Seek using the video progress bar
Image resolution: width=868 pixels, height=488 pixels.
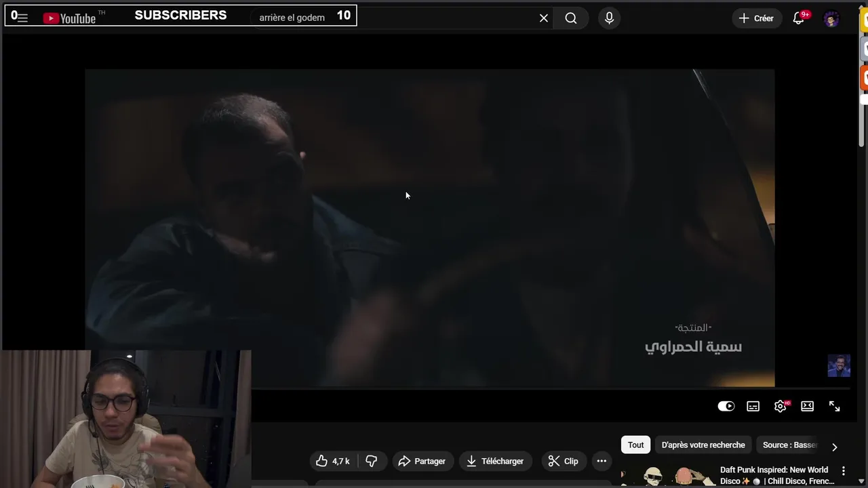(551, 389)
